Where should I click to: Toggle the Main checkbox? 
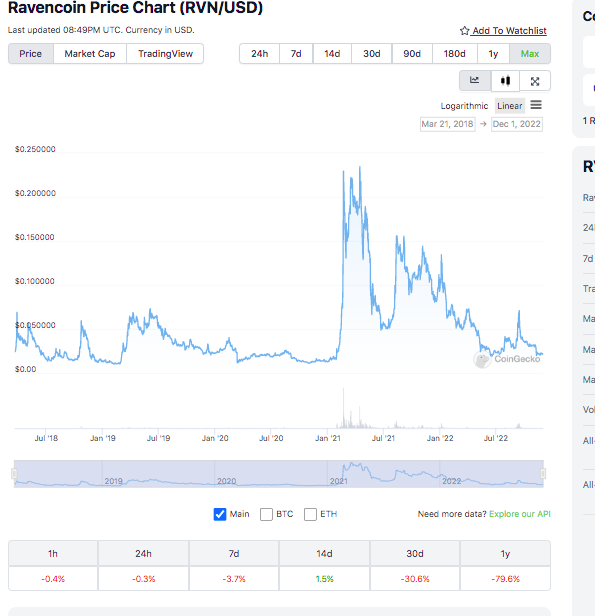click(x=220, y=514)
